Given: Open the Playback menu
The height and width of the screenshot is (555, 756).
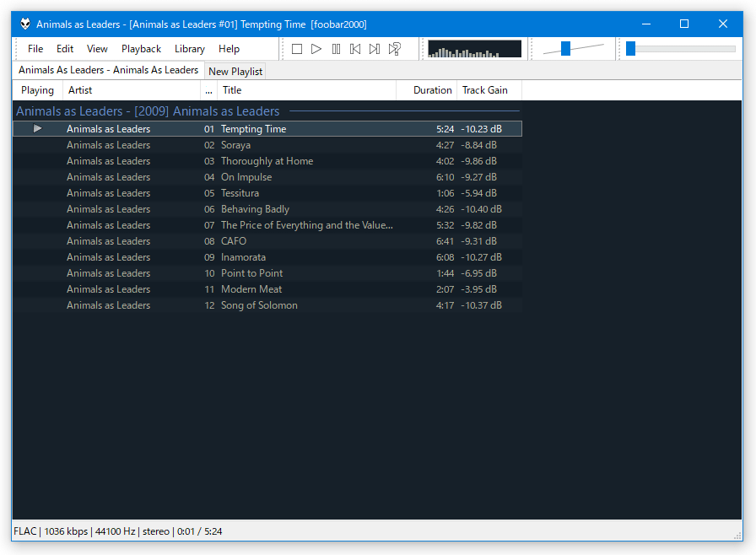Looking at the screenshot, I should (x=141, y=49).
